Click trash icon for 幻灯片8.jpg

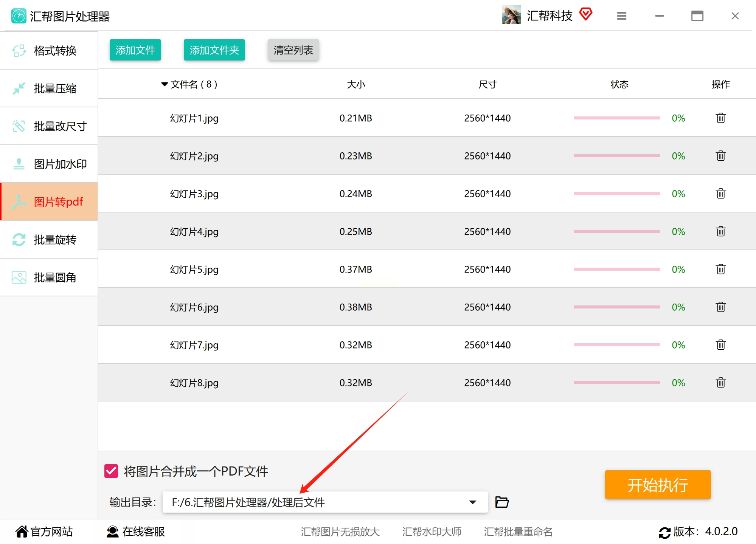tap(720, 383)
